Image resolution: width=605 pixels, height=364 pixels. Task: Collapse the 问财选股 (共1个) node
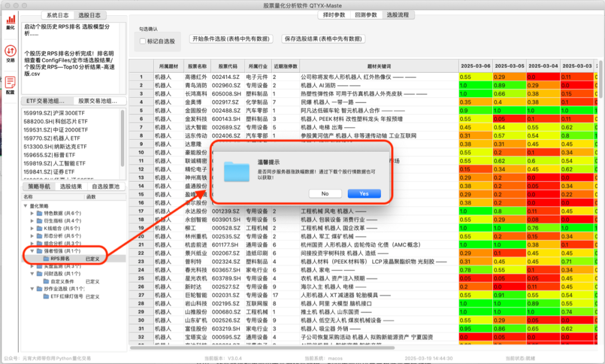32,274
